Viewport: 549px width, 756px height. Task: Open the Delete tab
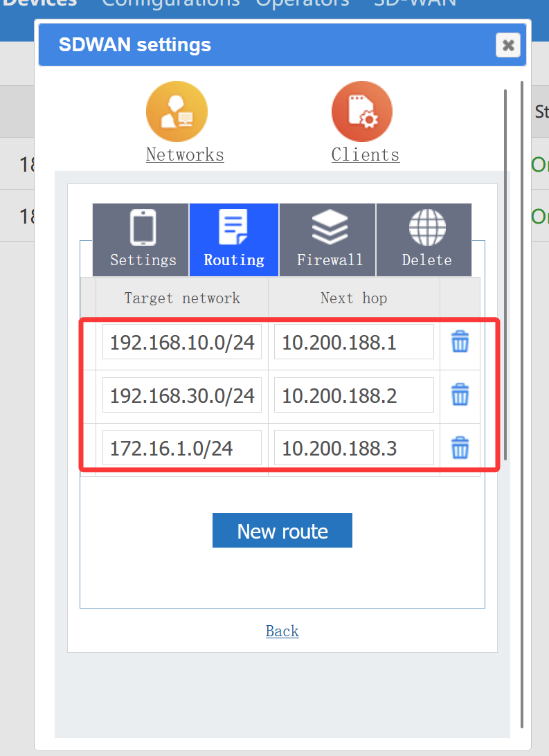424,240
